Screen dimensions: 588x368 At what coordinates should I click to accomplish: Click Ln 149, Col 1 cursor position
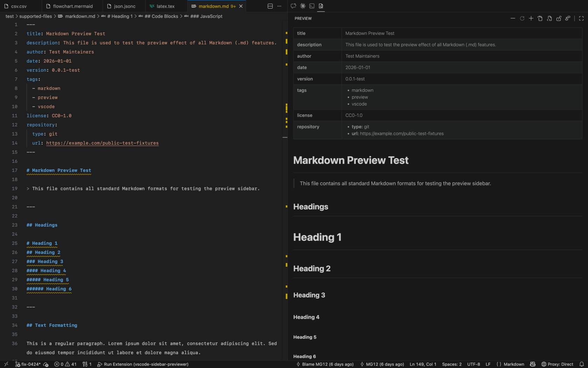pyautogui.click(x=423, y=364)
